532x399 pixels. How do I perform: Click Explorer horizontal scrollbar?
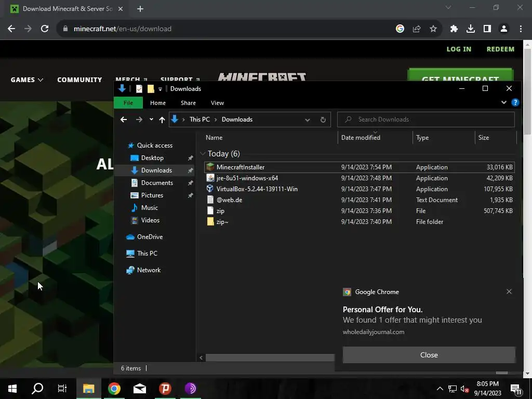tap(270, 357)
